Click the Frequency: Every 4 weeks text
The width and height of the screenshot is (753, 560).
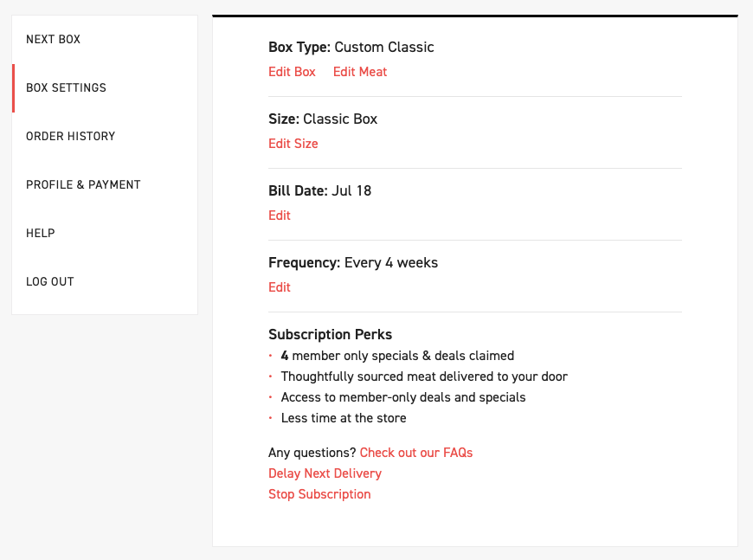click(353, 263)
